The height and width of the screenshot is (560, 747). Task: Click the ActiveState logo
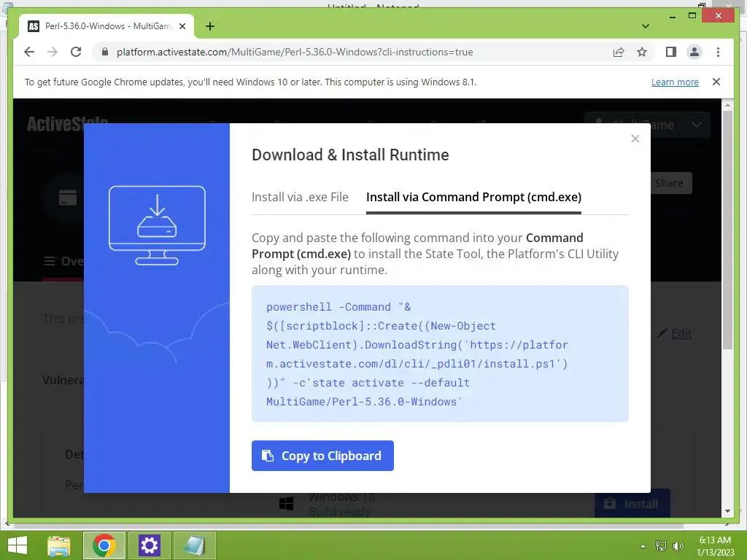click(67, 125)
